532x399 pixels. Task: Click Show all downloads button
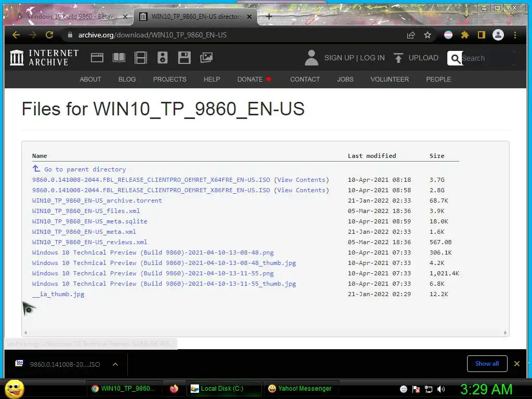[x=487, y=364]
